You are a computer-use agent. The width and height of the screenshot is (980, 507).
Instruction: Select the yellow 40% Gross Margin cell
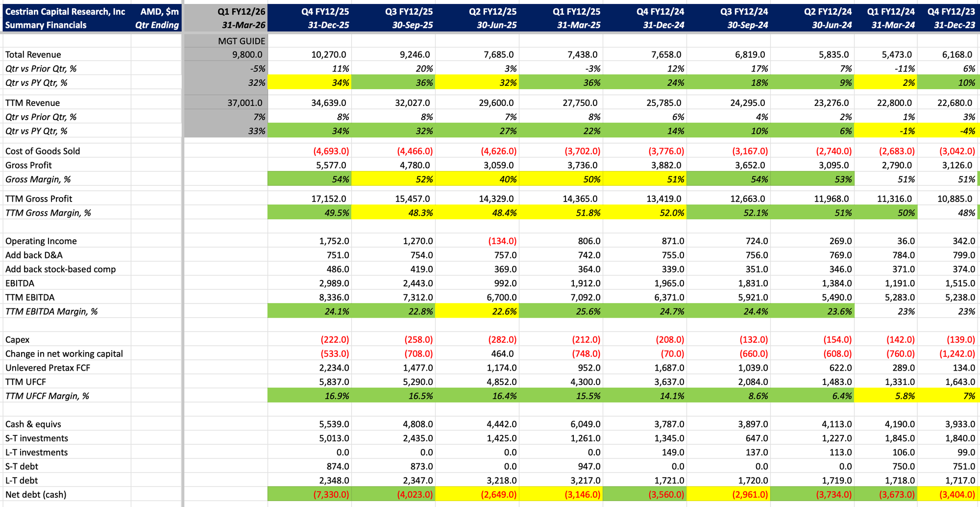(477, 179)
